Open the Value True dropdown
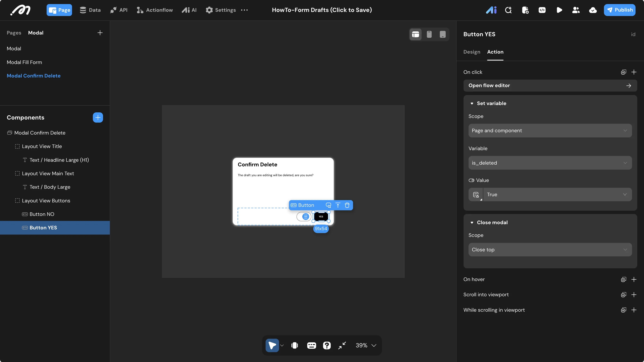The width and height of the screenshot is (644, 362). (558, 195)
